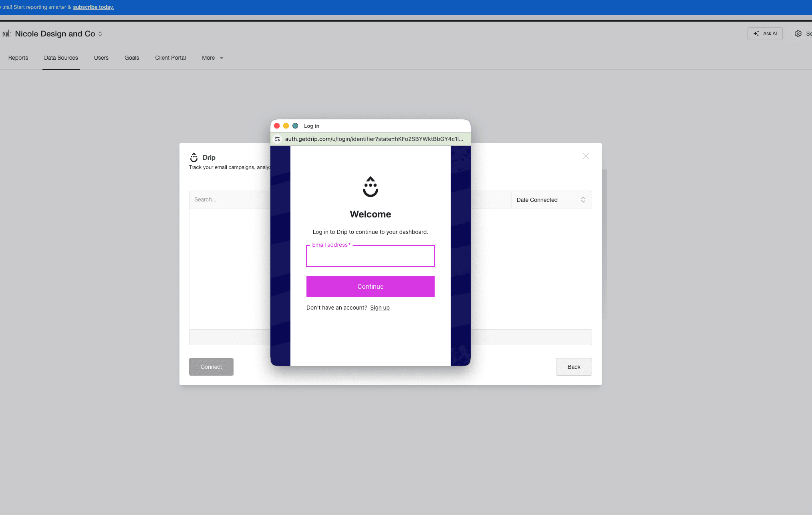This screenshot has width=812, height=515.
Task: Open settings with the gear icon
Action: [798, 34]
